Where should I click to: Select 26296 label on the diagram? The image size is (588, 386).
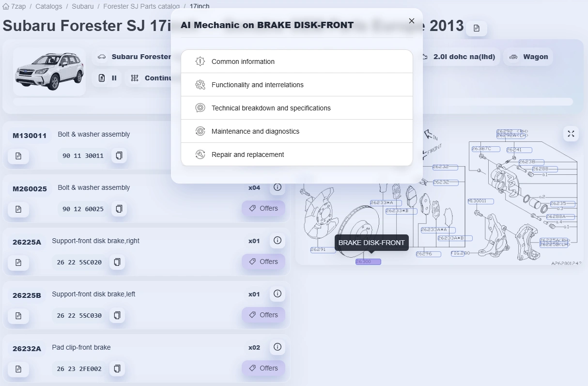click(428, 254)
